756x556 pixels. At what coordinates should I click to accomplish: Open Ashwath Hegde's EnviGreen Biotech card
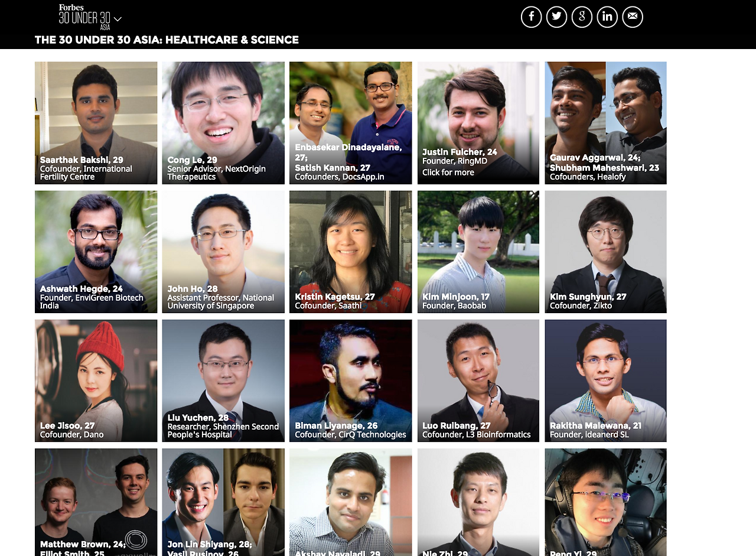point(96,252)
